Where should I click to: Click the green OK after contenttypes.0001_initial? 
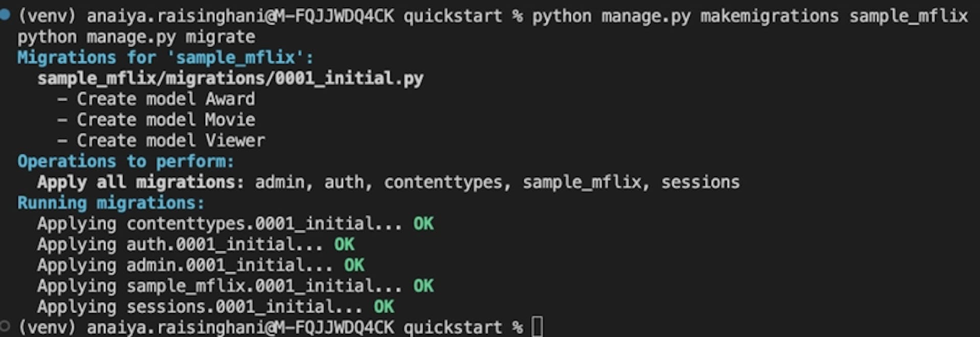coord(423,224)
